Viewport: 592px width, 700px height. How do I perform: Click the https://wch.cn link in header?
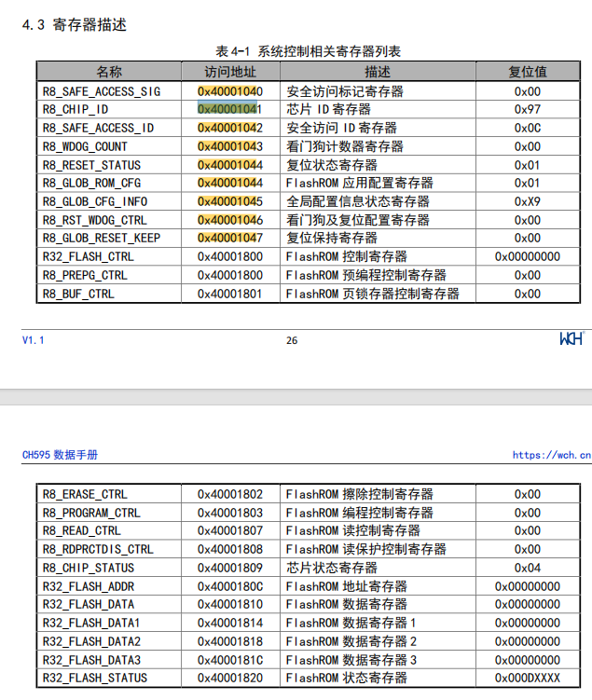(x=551, y=455)
